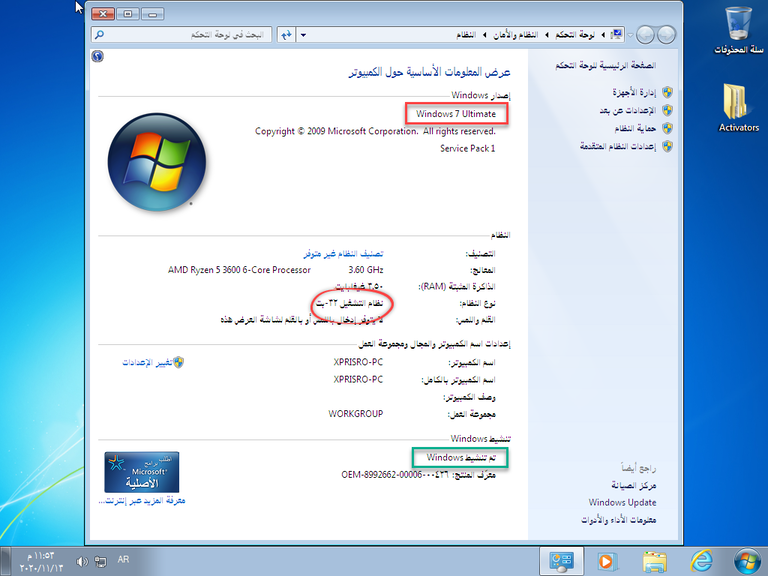
Task: Click the AR language indicator
Action: pos(123,559)
